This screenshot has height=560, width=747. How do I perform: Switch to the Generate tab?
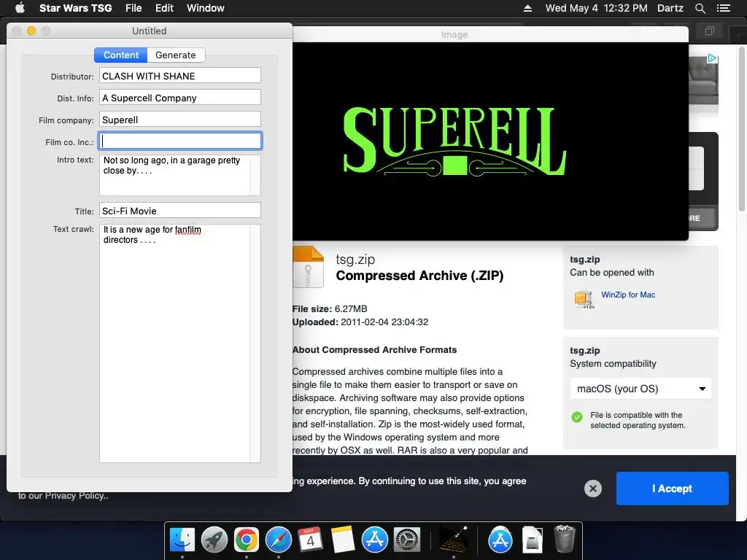tap(175, 55)
